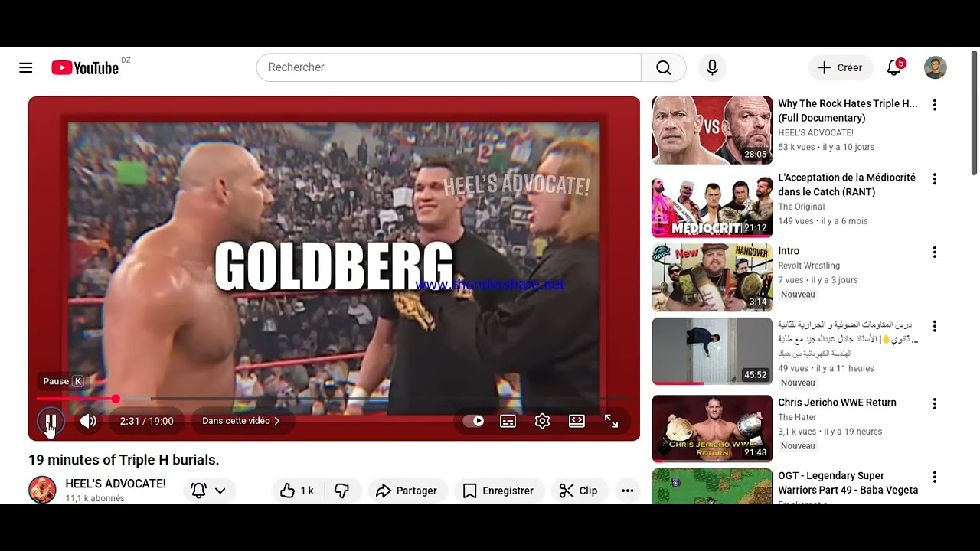
Task: Open the player settings gear
Action: pos(542,421)
